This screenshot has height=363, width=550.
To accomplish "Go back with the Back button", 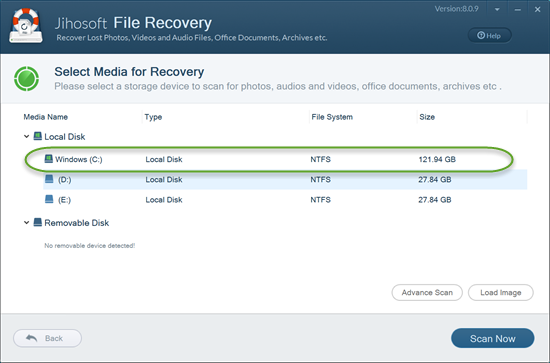I will click(47, 338).
